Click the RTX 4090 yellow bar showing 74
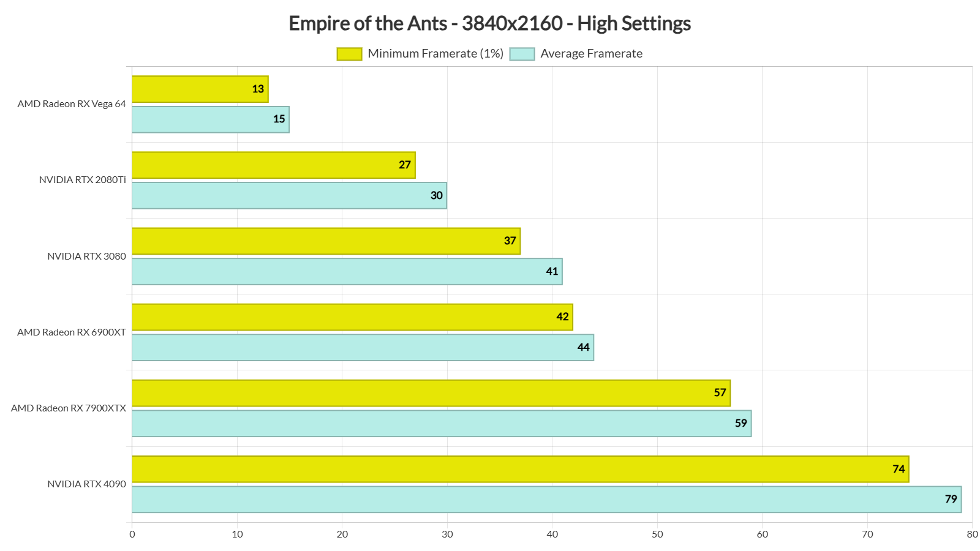Screen dimensions: 980x551 pos(520,469)
